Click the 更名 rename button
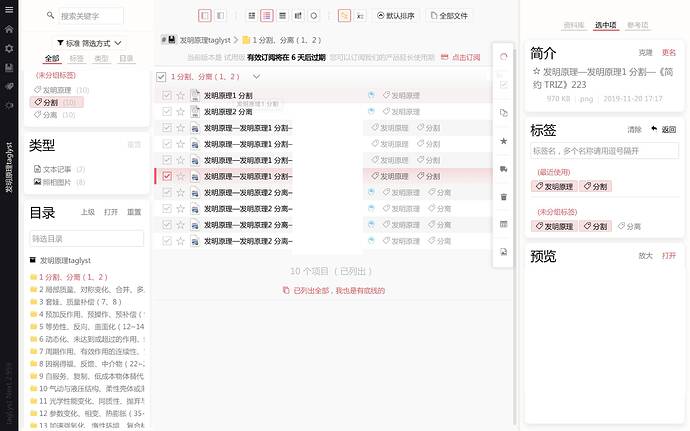The width and height of the screenshot is (690, 431). point(669,52)
